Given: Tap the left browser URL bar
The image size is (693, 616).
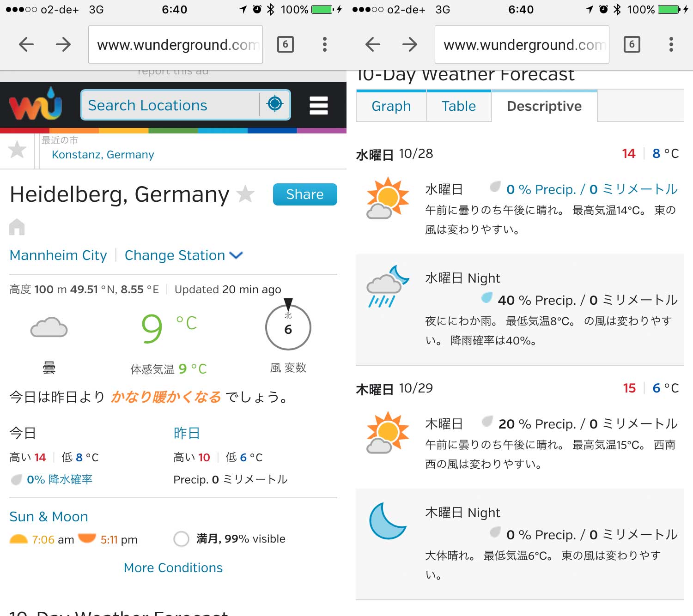Looking at the screenshot, I should [176, 44].
